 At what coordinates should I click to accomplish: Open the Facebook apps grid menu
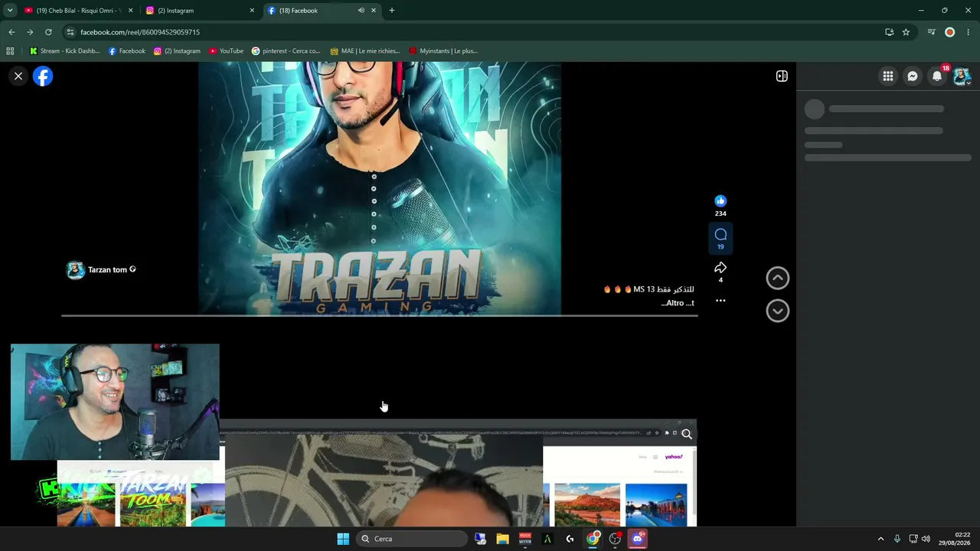click(888, 76)
